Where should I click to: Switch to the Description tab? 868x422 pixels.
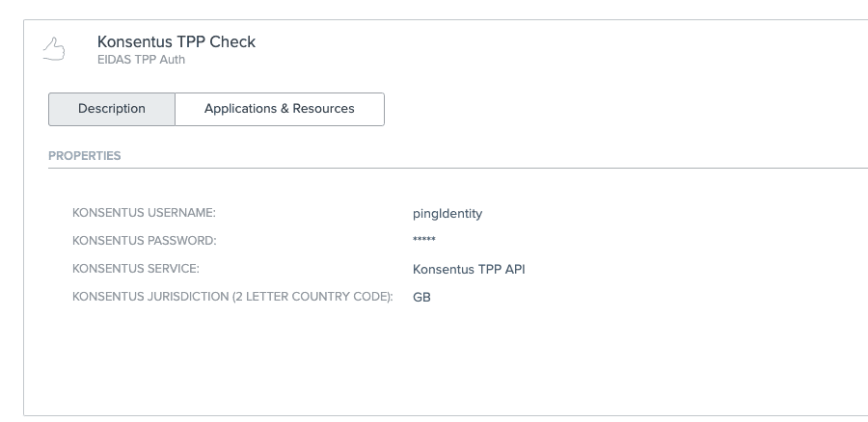tap(112, 109)
